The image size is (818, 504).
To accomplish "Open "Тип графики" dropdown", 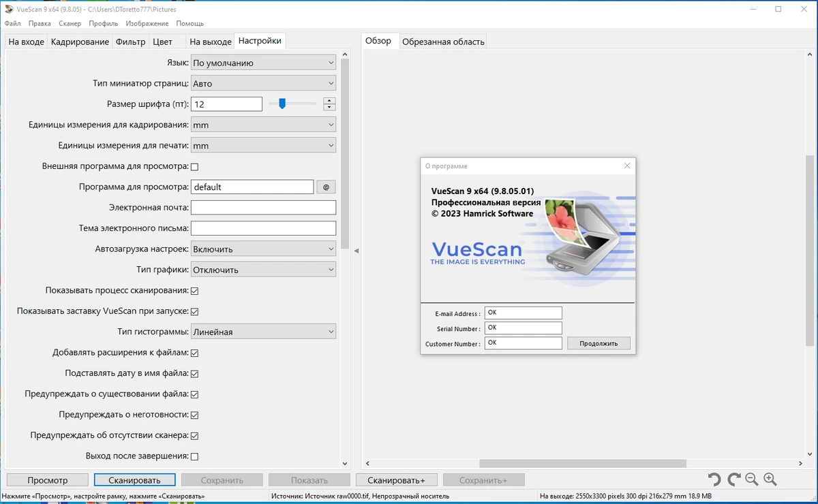I will coord(263,270).
